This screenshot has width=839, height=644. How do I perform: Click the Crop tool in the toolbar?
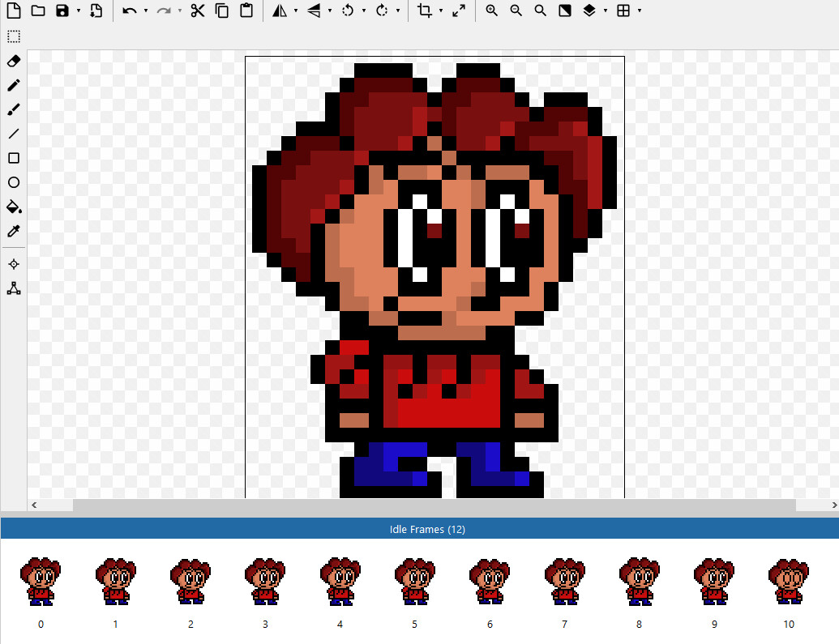(425, 11)
